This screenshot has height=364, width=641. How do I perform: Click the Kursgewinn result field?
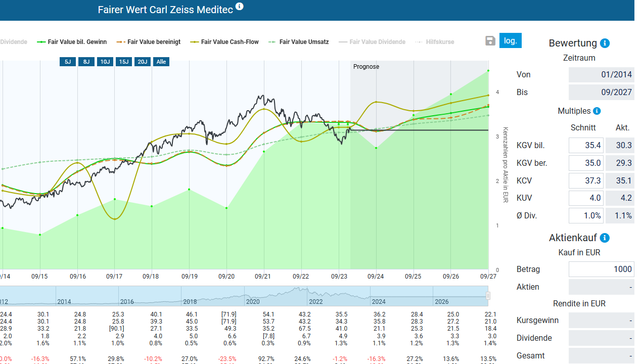pyautogui.click(x=602, y=321)
